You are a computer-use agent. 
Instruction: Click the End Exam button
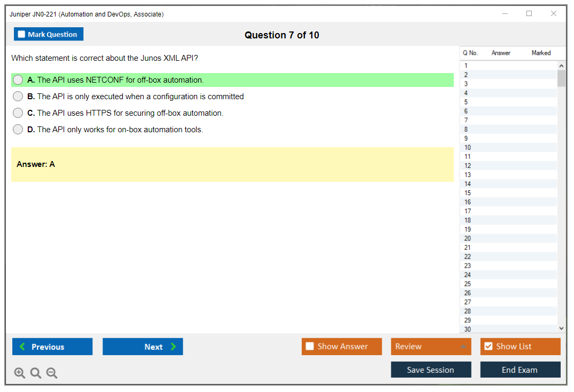[520, 370]
